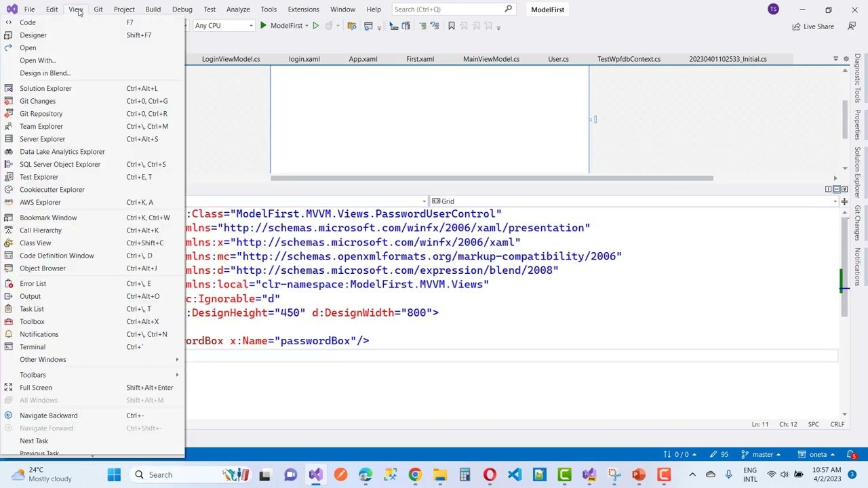Click Toolbox in View menu
Screen dimensions: 868x488
click(92, 321)
